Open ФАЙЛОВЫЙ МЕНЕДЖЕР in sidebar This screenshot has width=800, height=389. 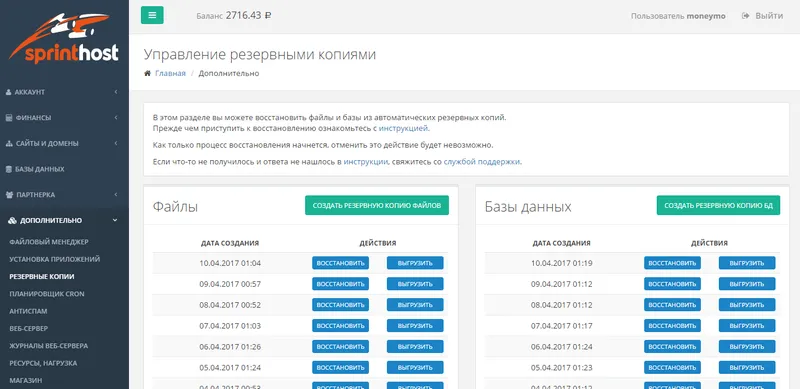pyautogui.click(x=49, y=242)
